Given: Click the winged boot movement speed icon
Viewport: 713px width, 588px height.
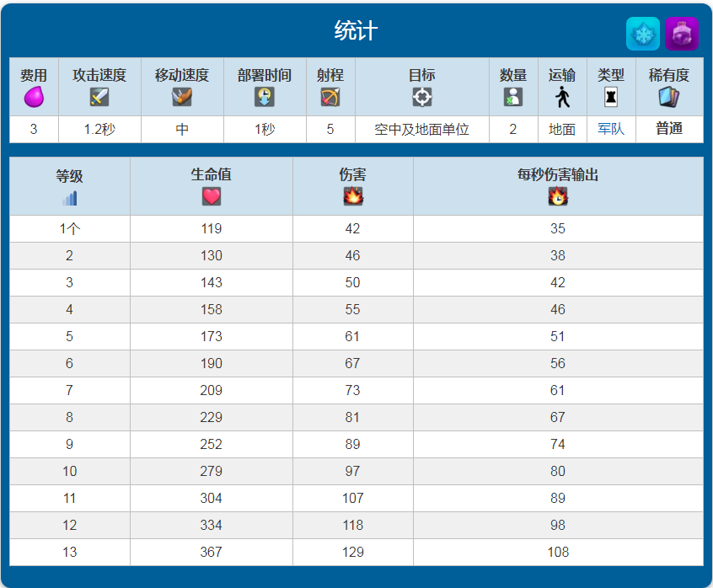Looking at the screenshot, I should (x=182, y=97).
